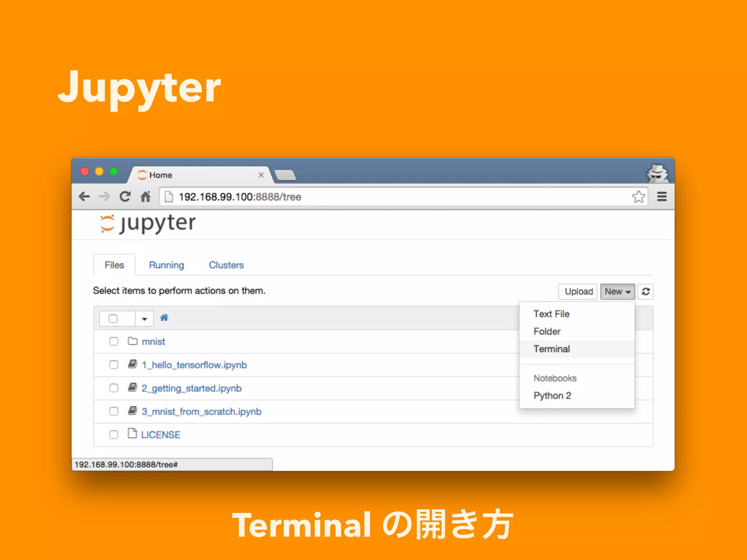This screenshot has height=560, width=747.
Task: Check the mnist folder checkbox
Action: tap(114, 341)
